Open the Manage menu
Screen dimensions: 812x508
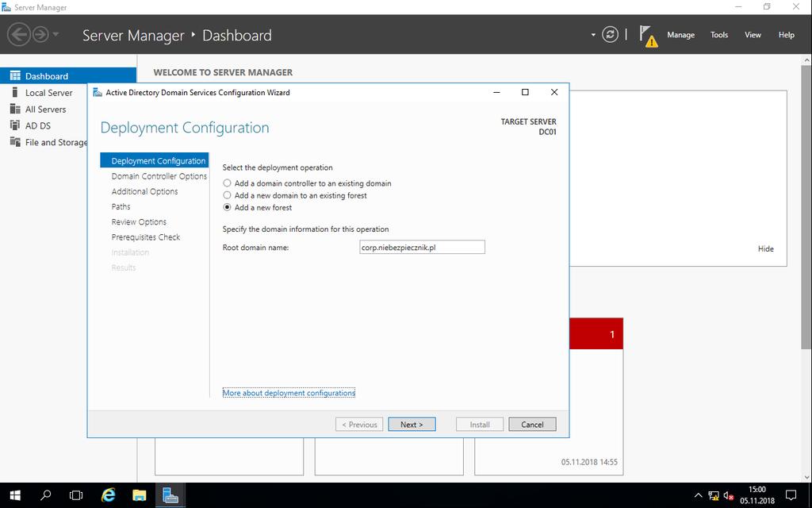click(x=680, y=35)
